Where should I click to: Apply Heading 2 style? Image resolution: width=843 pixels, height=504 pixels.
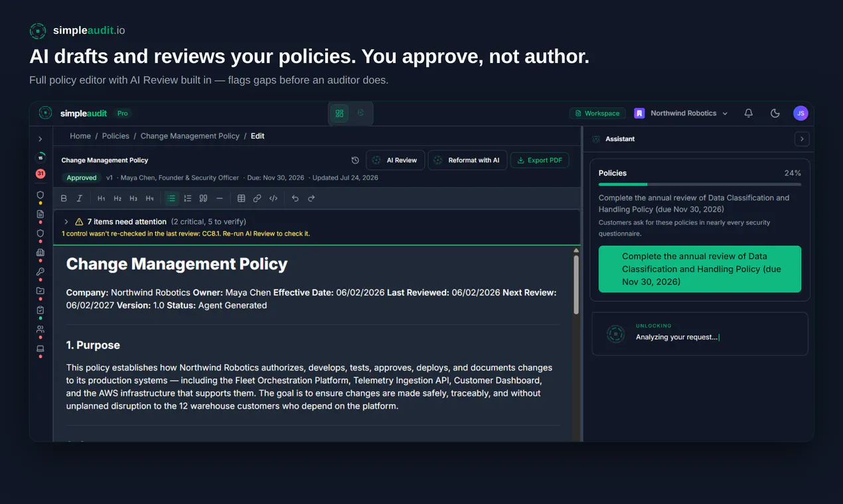(x=117, y=198)
